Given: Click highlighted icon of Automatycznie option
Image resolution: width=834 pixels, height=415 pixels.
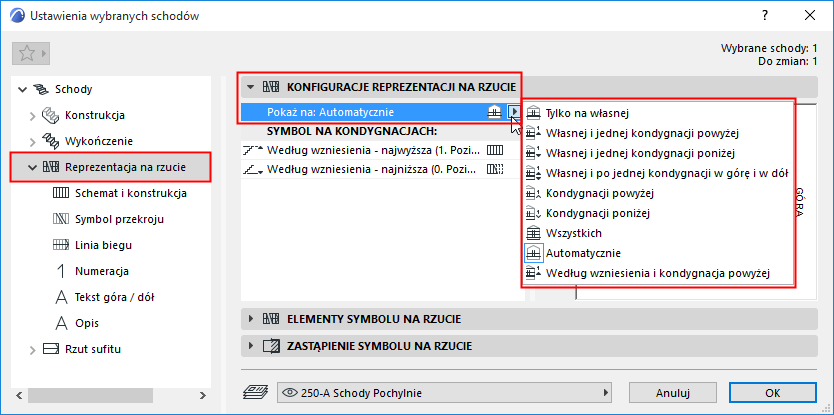Looking at the screenshot, I should (533, 253).
